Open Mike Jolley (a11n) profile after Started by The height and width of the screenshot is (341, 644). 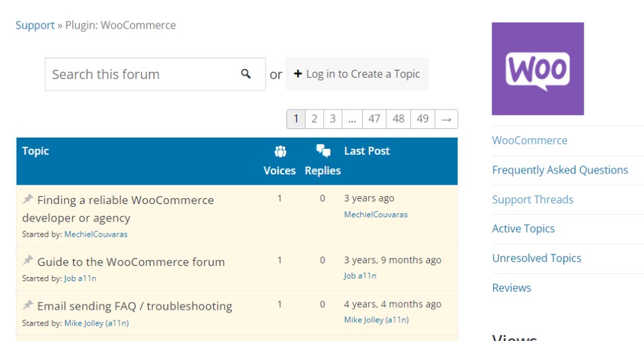pos(96,323)
